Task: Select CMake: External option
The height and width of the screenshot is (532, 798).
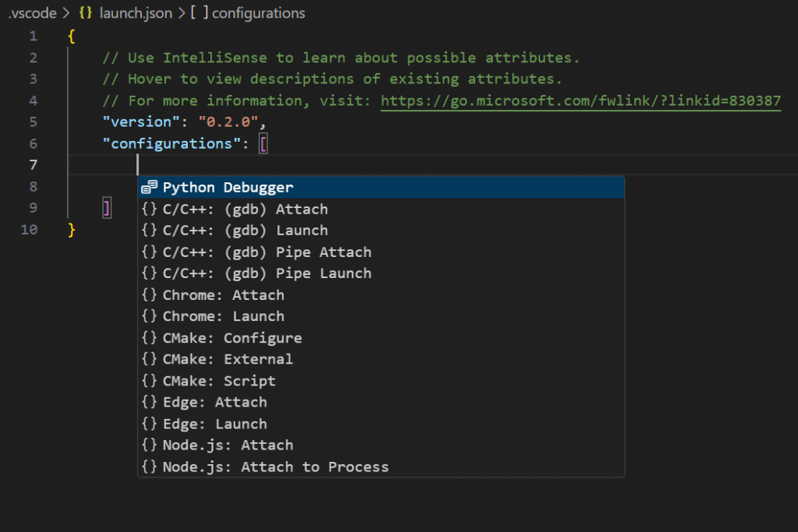Action: (x=228, y=359)
